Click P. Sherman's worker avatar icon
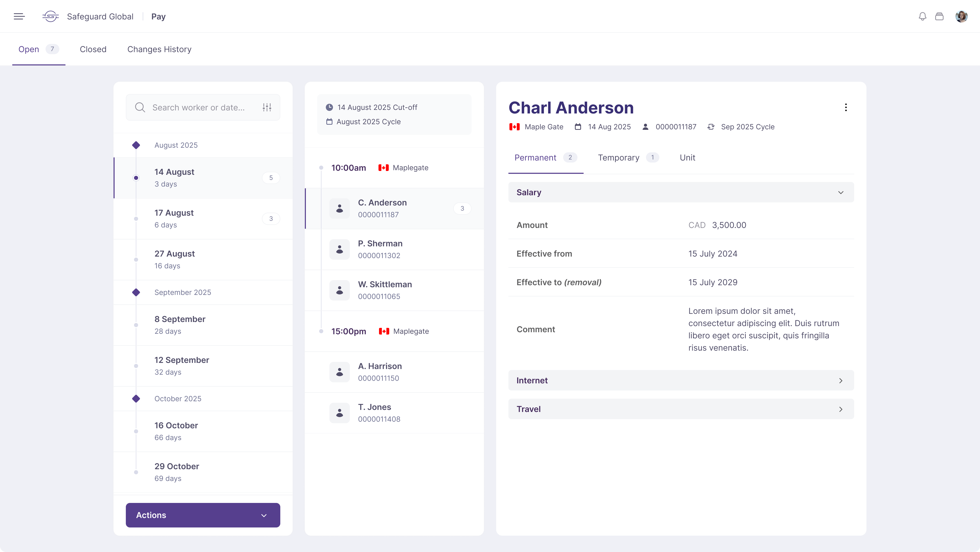The width and height of the screenshot is (980, 552). pyautogui.click(x=339, y=249)
